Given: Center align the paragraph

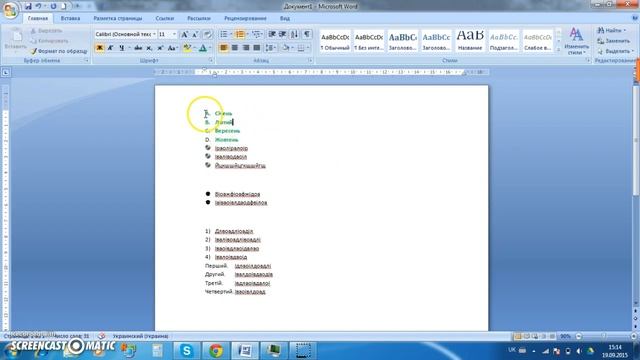Looking at the screenshot, I should click(235, 48).
